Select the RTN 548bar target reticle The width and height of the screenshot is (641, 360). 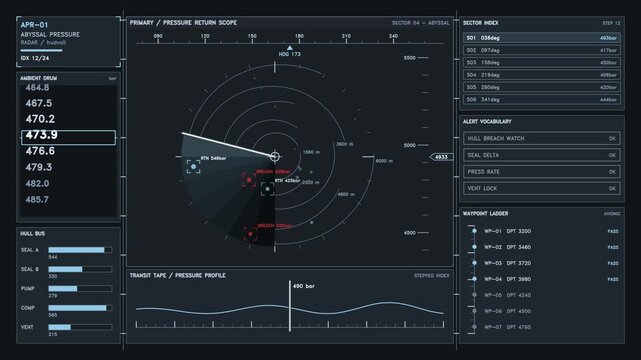tap(193, 166)
